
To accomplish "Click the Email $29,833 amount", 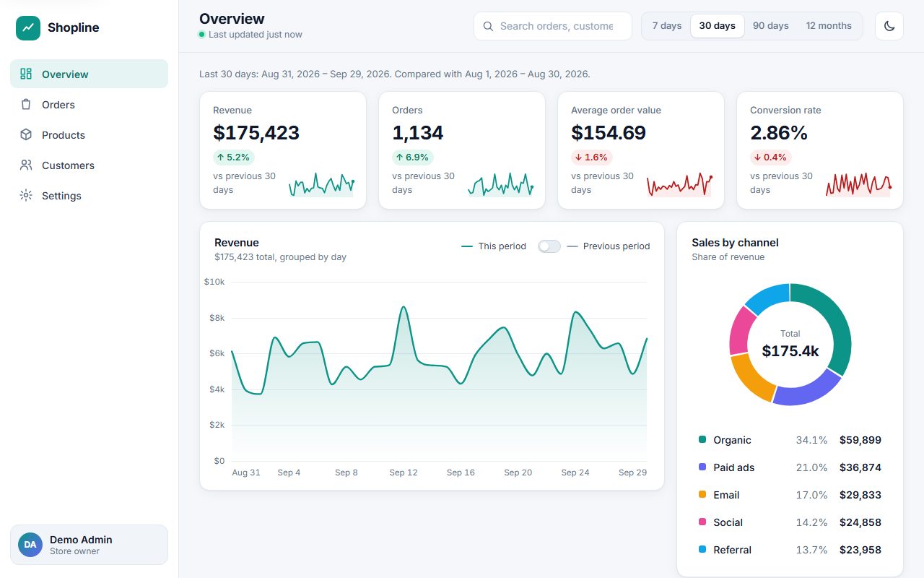I will click(860, 495).
